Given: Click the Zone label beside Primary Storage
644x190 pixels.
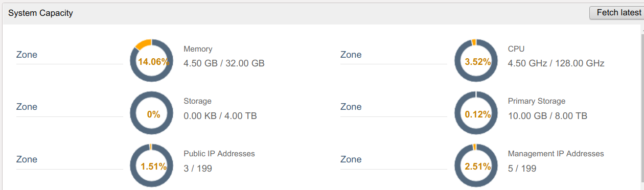Looking at the screenshot, I should tap(351, 107).
